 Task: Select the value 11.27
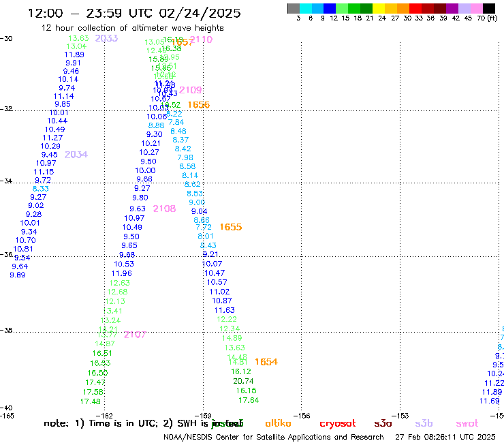pyautogui.click(x=52, y=138)
